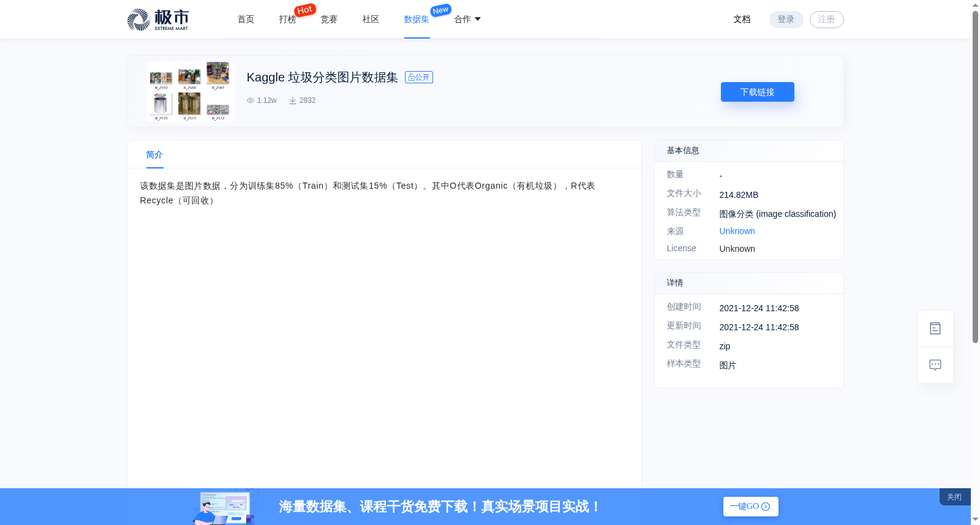Click the file size value 214.82MB
The width and height of the screenshot is (980, 525).
click(739, 195)
